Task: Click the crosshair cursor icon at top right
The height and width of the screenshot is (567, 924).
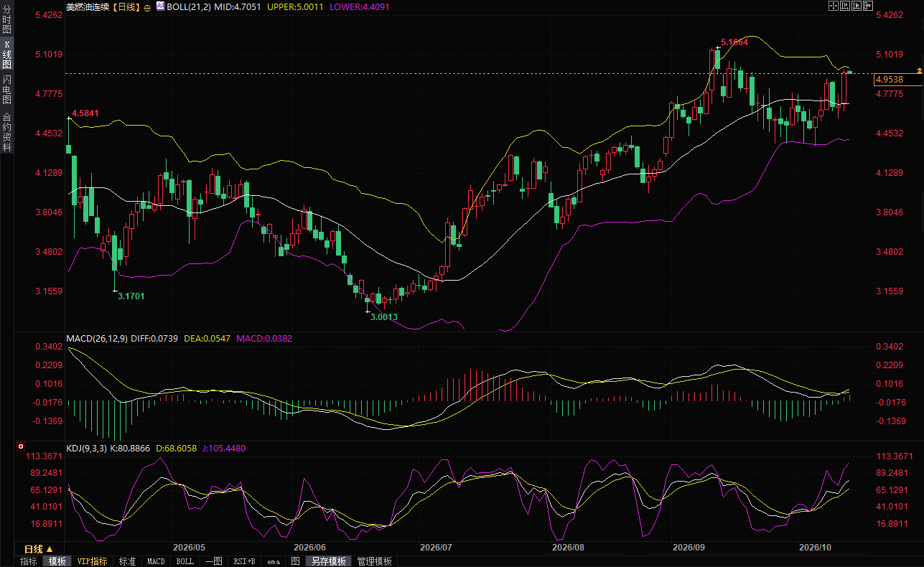Action: [x=834, y=6]
